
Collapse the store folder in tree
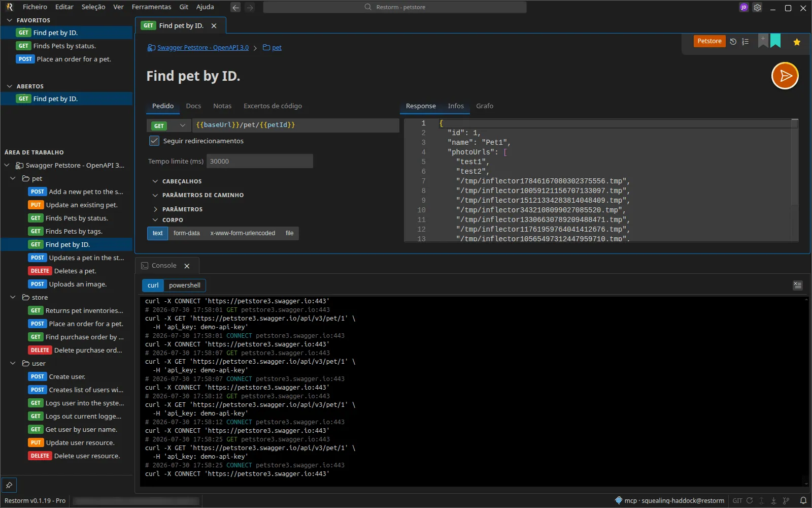[13, 297]
